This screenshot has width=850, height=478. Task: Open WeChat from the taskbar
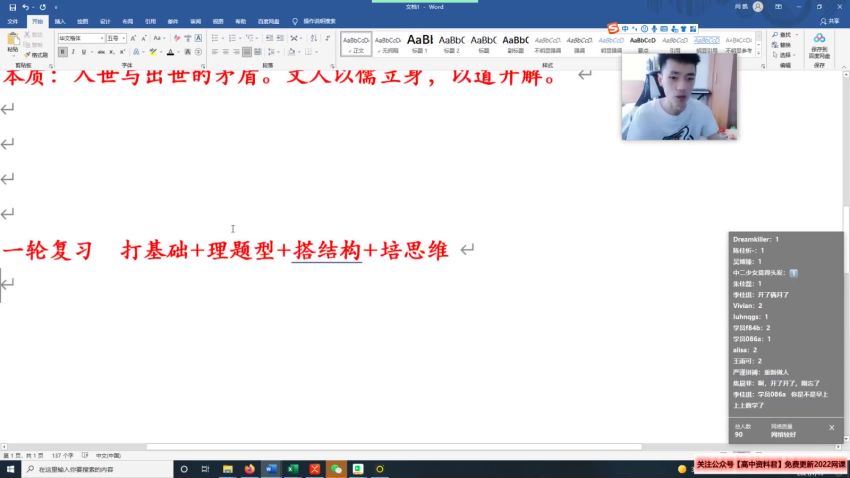pos(336,469)
